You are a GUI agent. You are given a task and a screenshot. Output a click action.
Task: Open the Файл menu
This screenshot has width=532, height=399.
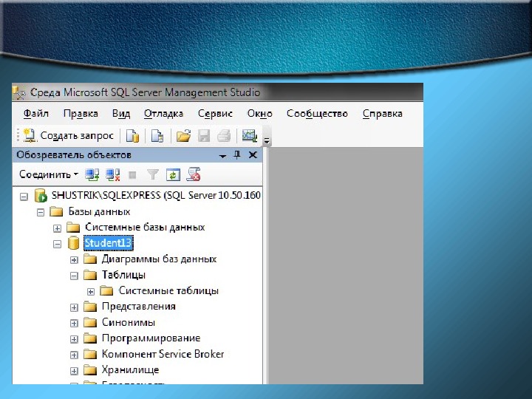pyautogui.click(x=36, y=113)
